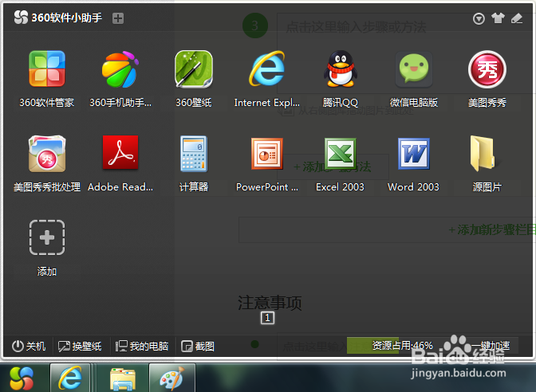Launch 美图秀秀批处理 icon
The height and width of the screenshot is (392, 536).
(47, 154)
